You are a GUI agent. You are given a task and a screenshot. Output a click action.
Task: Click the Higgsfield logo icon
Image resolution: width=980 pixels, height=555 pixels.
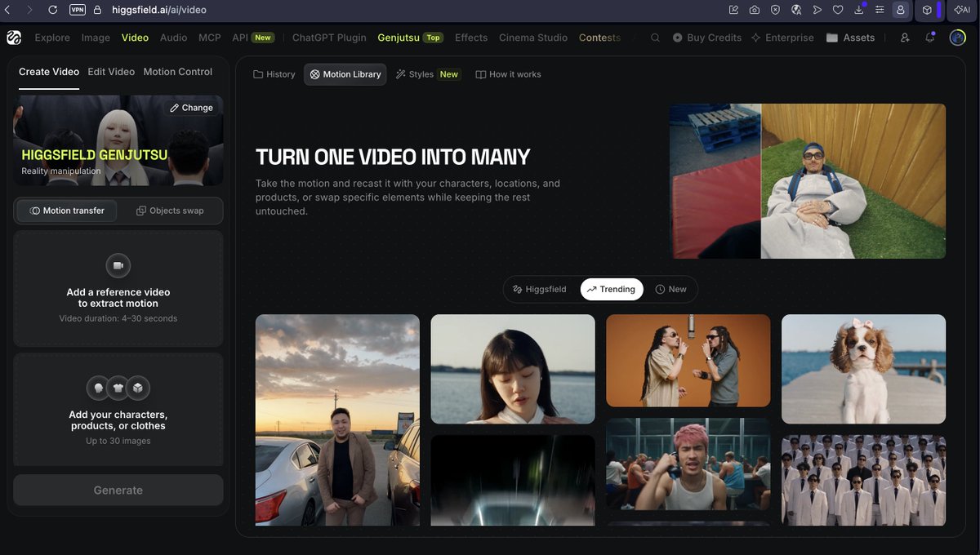point(14,38)
